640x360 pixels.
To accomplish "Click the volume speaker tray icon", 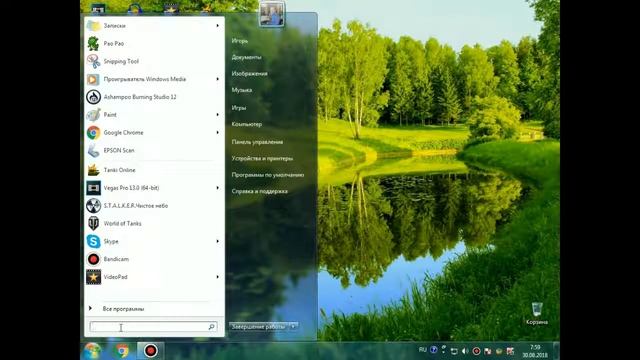I will pyautogui.click(x=465, y=351).
